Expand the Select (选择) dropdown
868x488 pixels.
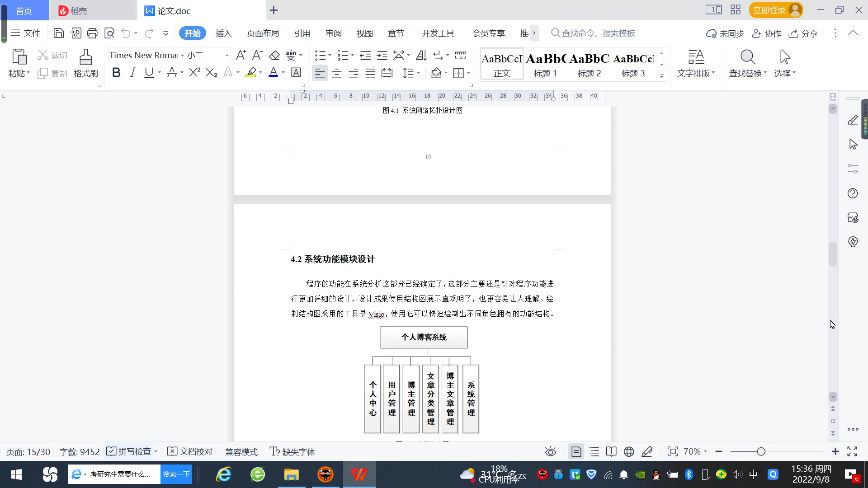785,73
